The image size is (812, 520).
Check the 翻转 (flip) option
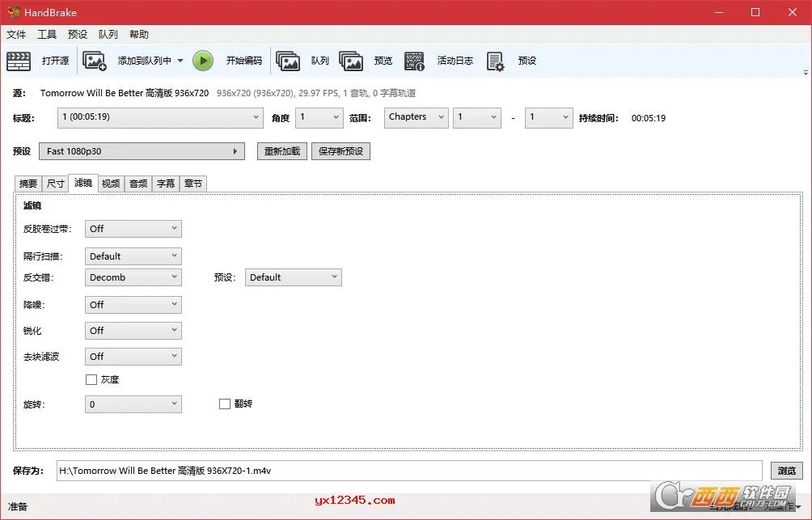coord(224,404)
